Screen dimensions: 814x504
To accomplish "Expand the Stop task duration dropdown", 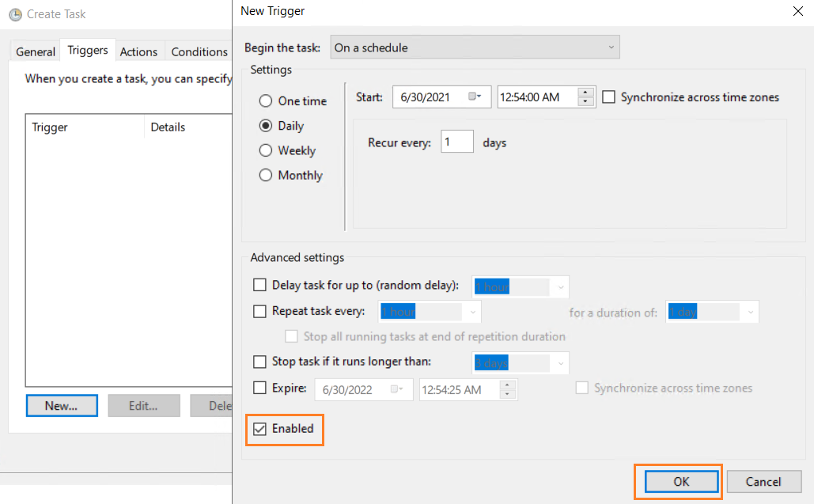I will 561,363.
